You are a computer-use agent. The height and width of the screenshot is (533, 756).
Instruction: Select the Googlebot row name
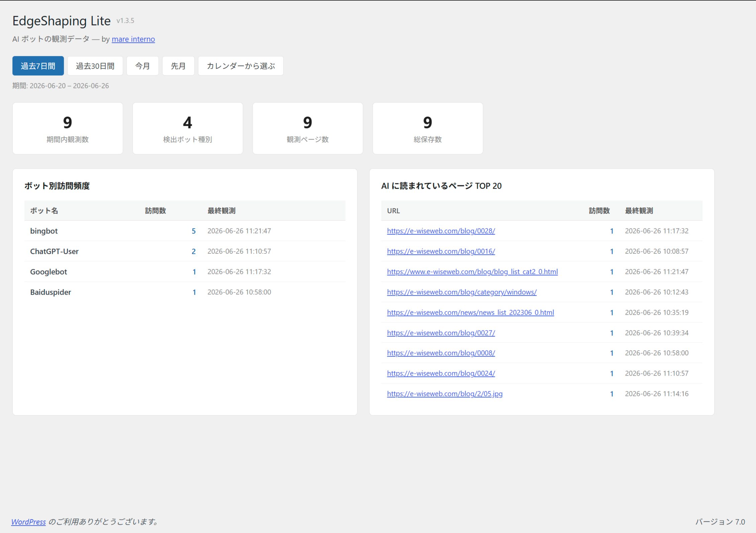(48, 272)
